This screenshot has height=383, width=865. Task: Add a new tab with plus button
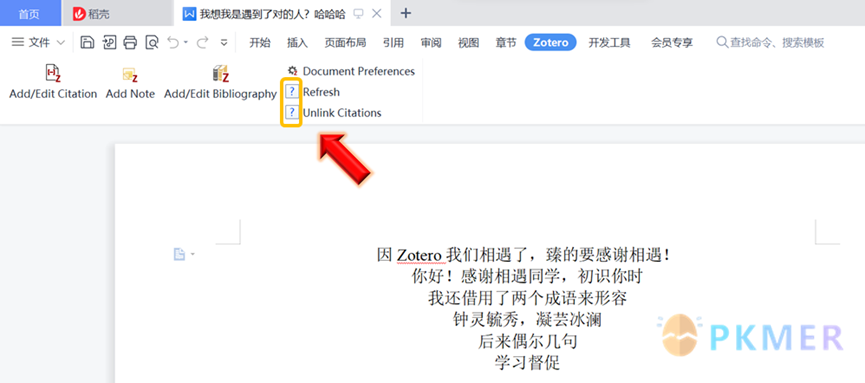point(405,14)
